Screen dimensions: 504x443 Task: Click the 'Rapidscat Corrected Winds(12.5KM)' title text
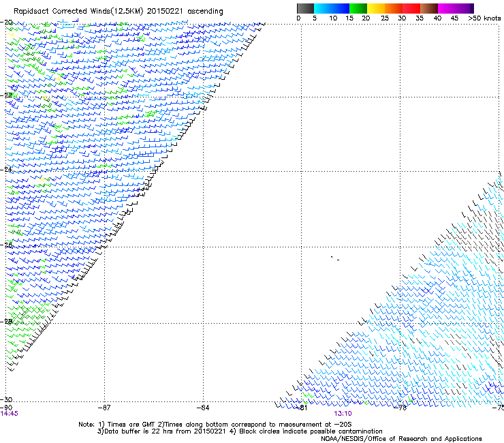(78, 12)
